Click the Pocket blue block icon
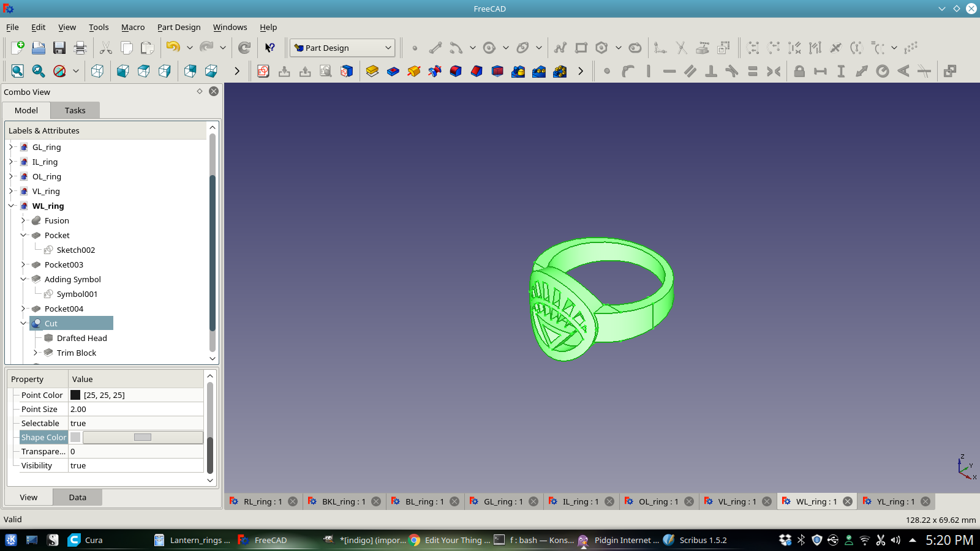Image resolution: width=980 pixels, height=551 pixels. pos(393,71)
